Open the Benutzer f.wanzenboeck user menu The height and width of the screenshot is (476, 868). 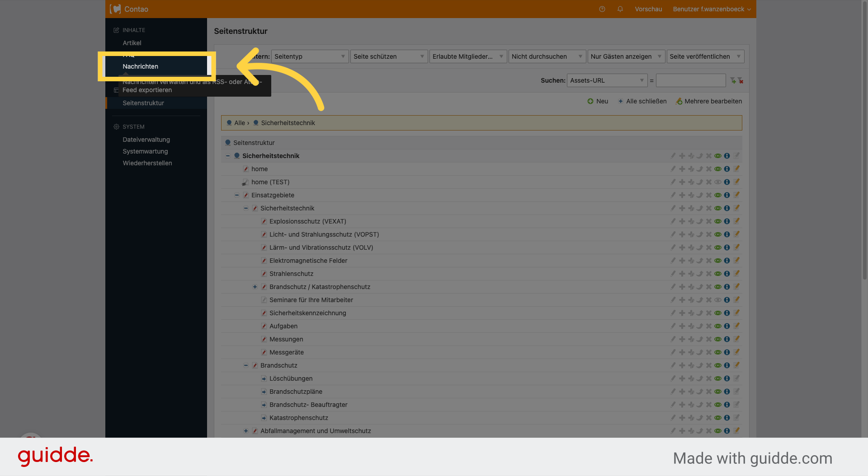[712, 9]
